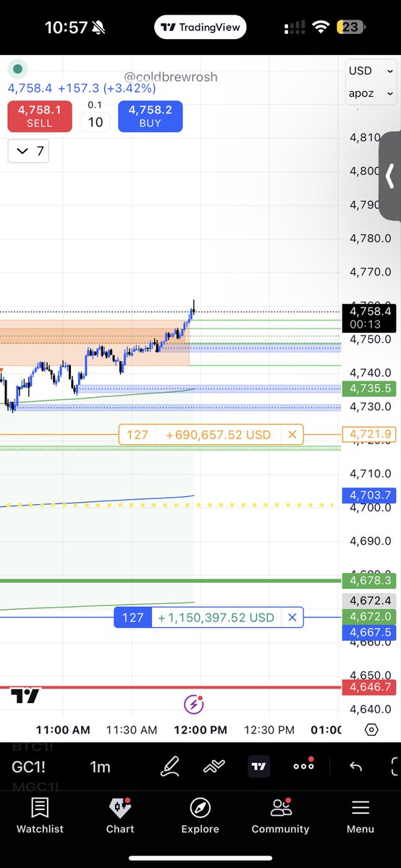Tap the silent mode bell icon in status bar
Viewport: 401px width, 868px height.
pyautogui.click(x=99, y=28)
